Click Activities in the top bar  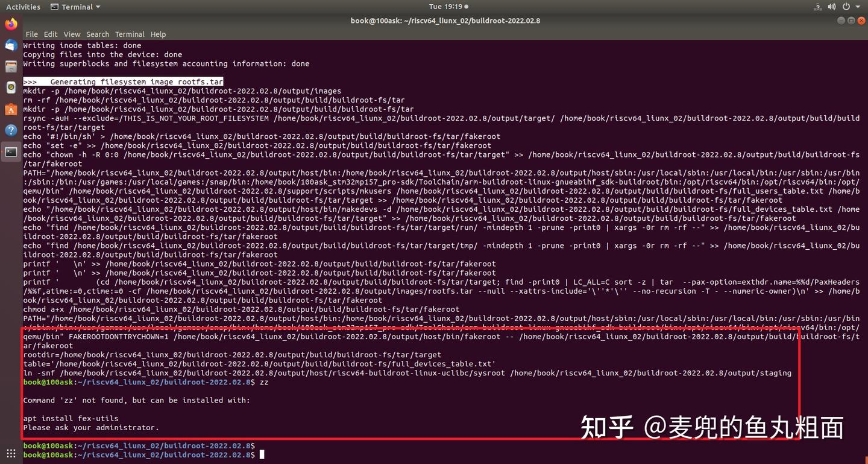tap(23, 7)
